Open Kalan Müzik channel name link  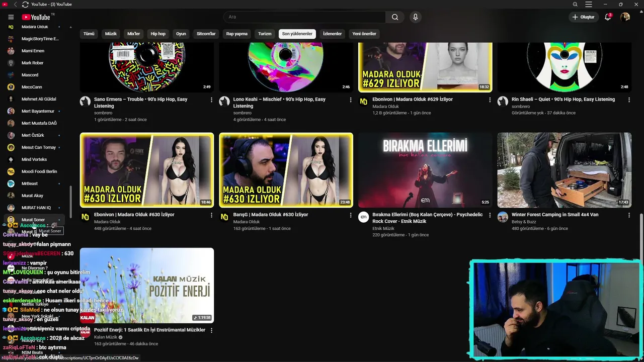coord(106,337)
